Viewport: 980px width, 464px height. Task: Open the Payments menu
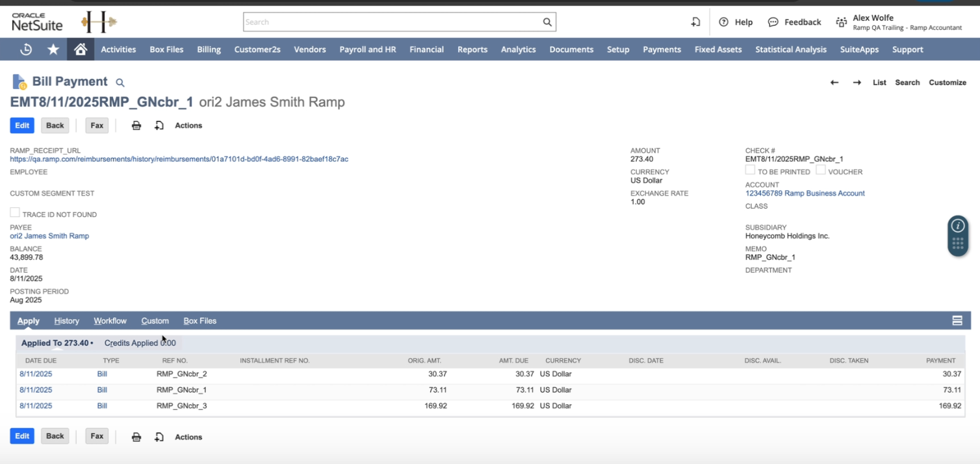[x=662, y=49]
